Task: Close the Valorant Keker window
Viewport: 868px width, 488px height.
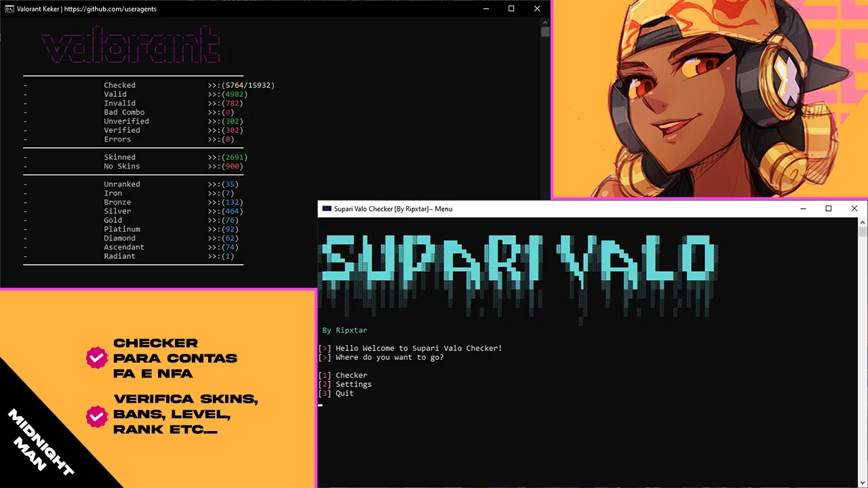Action: [x=537, y=9]
